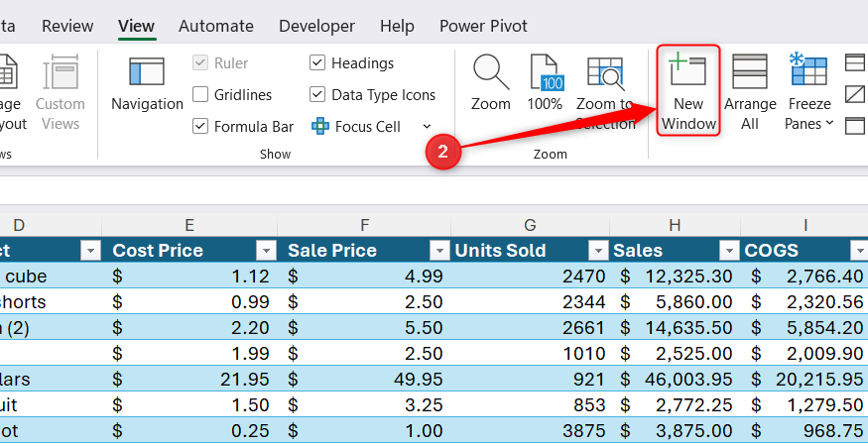
Task: Select the View ribbon tab
Action: point(136,26)
